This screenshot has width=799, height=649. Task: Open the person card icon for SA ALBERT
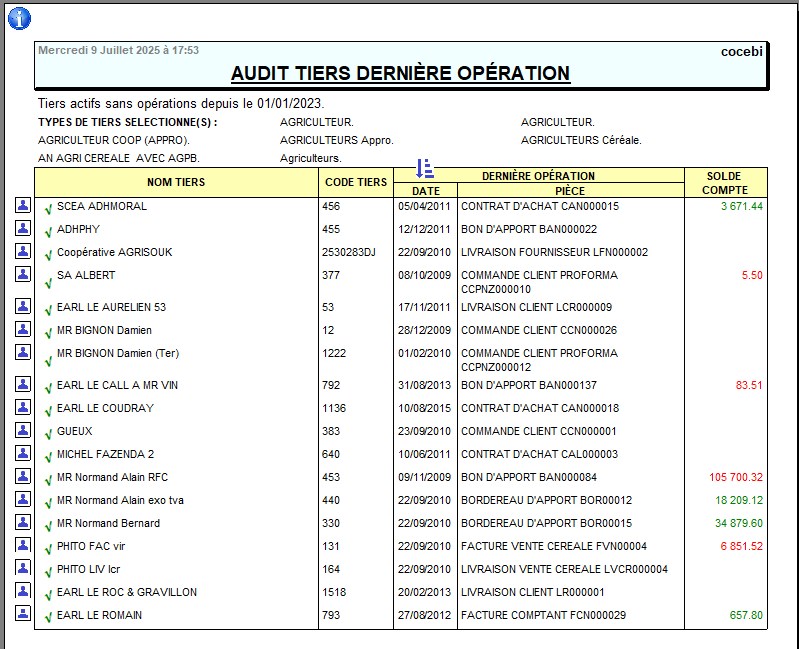tap(23, 275)
